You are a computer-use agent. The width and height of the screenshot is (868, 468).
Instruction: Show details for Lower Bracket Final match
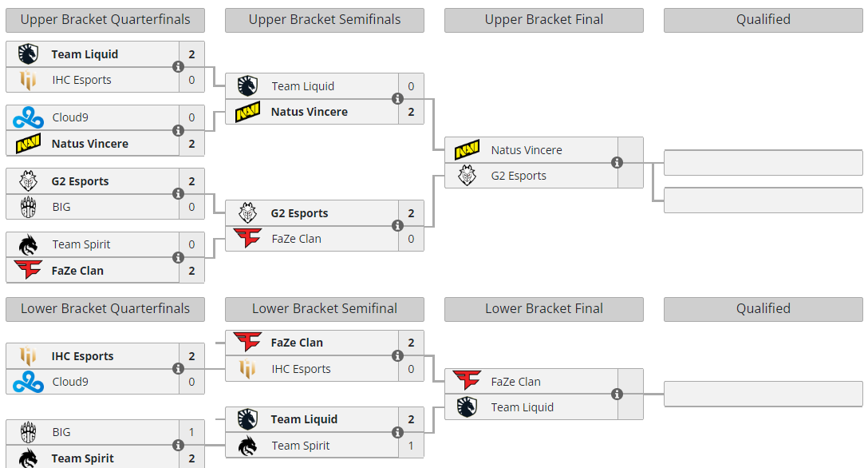[x=617, y=395]
